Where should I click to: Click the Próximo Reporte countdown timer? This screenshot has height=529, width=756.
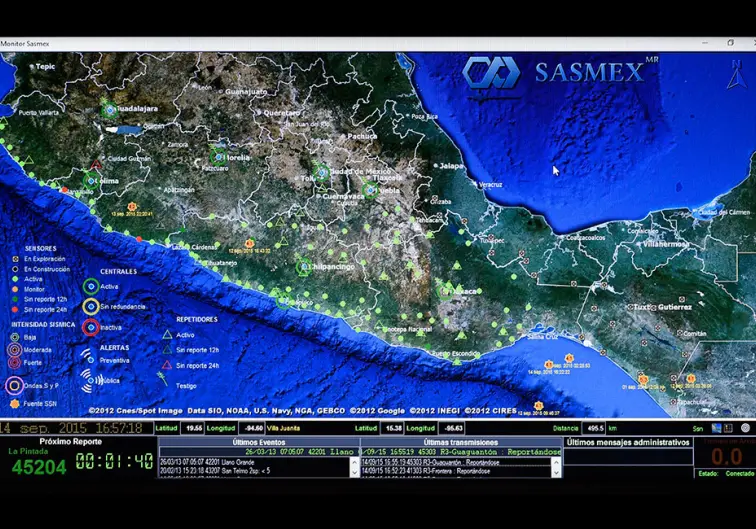point(112,463)
